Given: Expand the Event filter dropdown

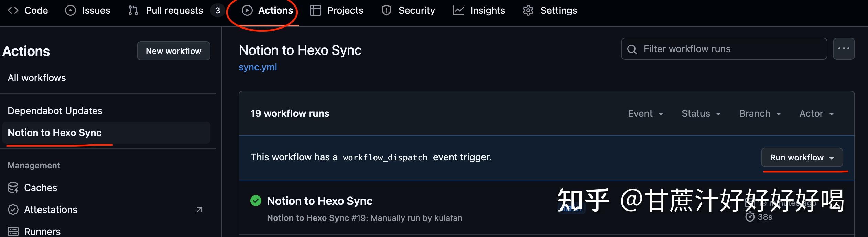Looking at the screenshot, I should 645,114.
